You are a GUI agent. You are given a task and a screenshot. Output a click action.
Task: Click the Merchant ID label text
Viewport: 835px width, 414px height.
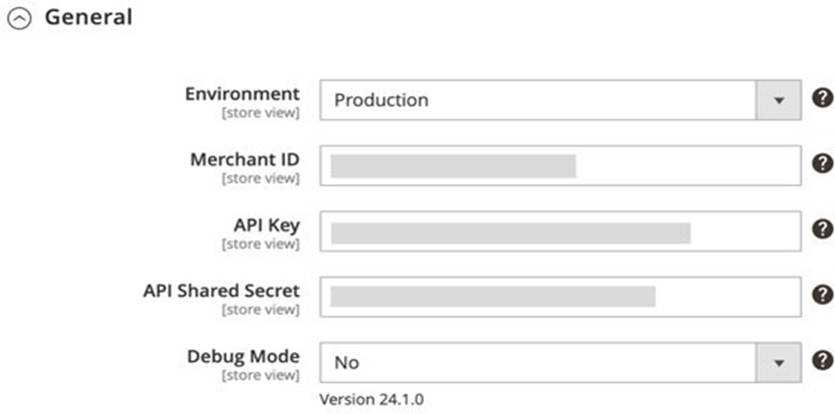(x=244, y=160)
